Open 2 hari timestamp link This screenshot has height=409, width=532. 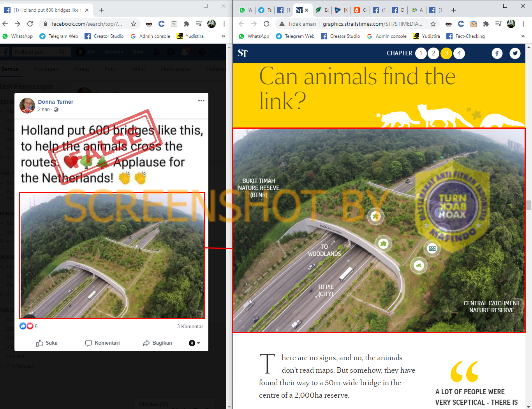click(x=44, y=110)
